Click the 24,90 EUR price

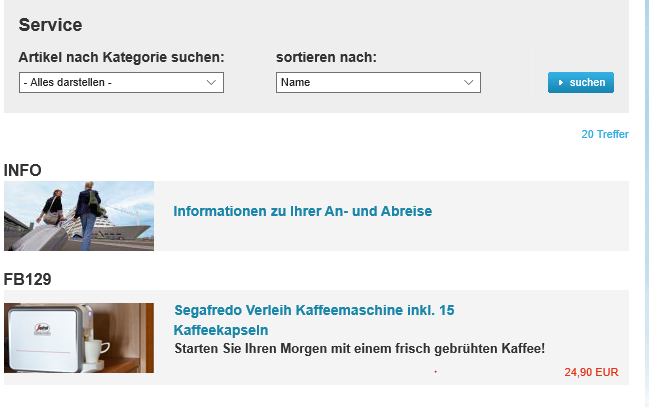[x=591, y=372]
